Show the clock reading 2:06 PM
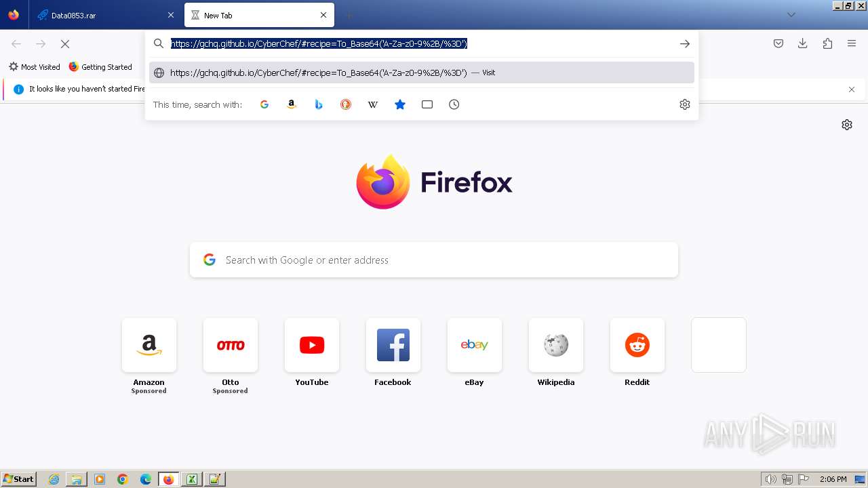This screenshot has width=868, height=488. coord(833,479)
